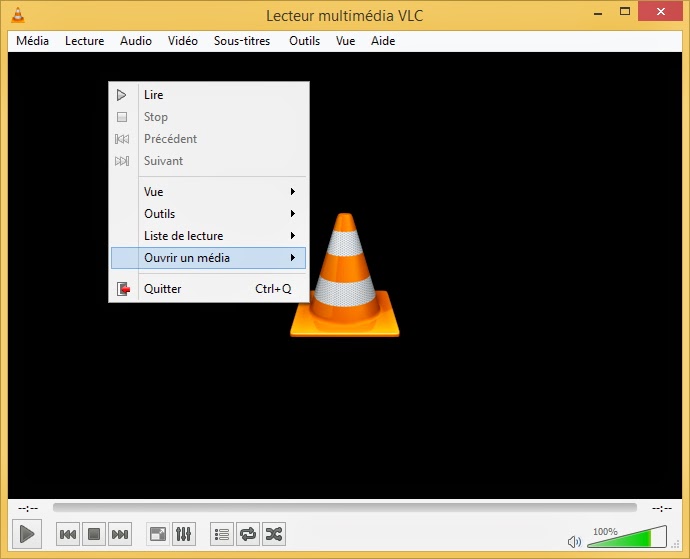Expand Liste de lecture submenu
The height and width of the screenshot is (559, 690).
tap(208, 236)
